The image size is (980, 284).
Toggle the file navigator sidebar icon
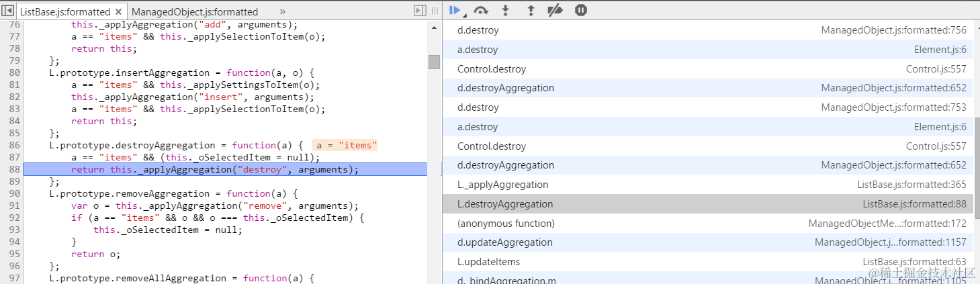coord(9,11)
